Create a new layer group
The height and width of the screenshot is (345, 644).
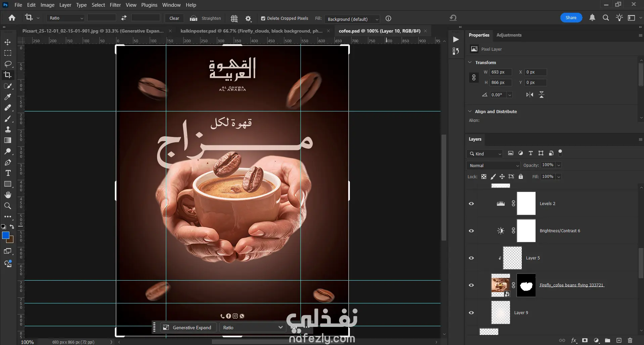(607, 340)
